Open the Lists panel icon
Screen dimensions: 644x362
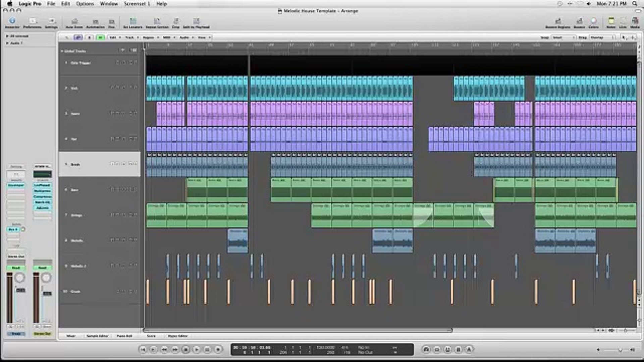[623, 22]
